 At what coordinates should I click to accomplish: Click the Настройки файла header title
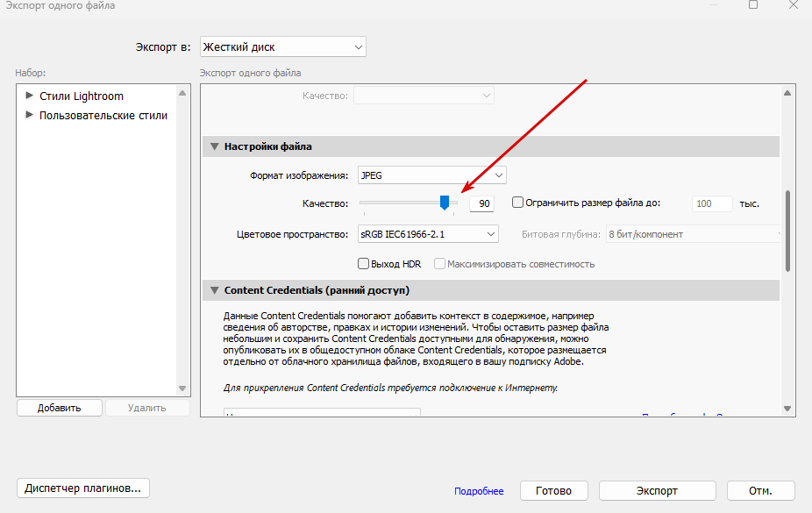pos(267,146)
